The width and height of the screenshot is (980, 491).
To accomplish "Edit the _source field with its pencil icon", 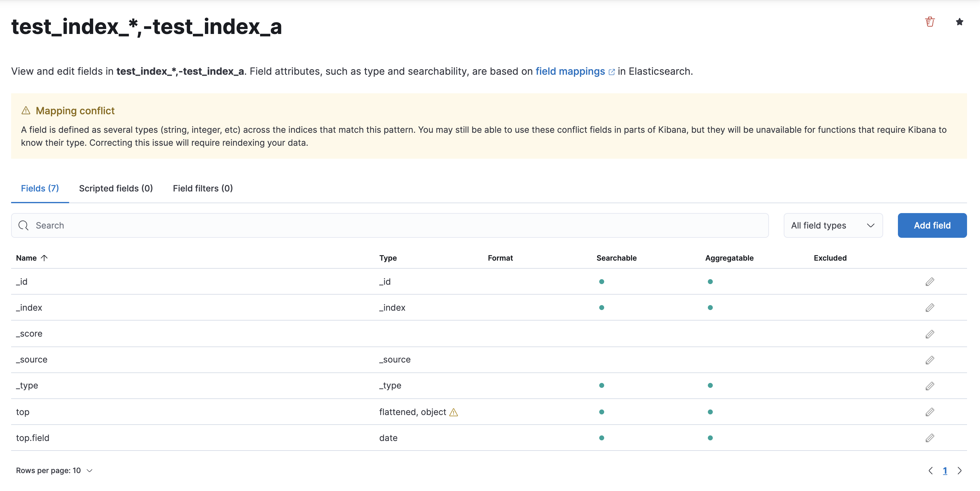I will (x=930, y=360).
